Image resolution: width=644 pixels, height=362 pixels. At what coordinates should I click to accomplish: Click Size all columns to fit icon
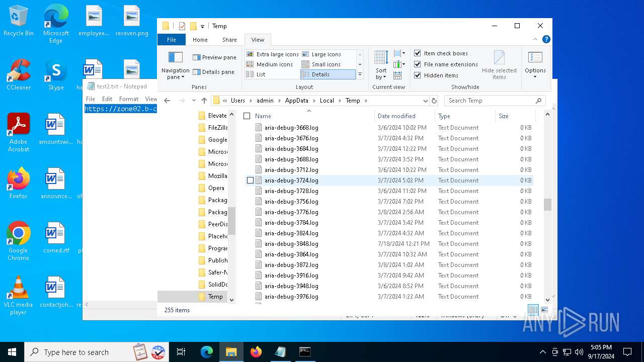pyautogui.click(x=397, y=75)
